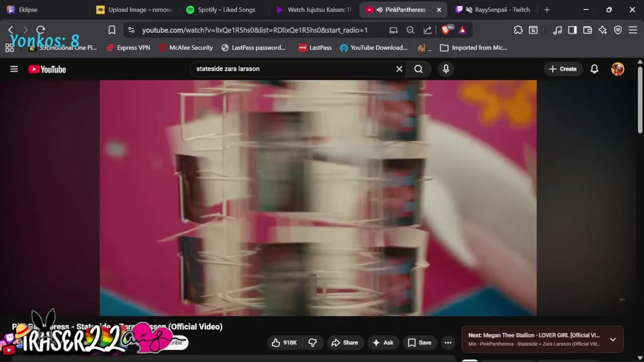Switch to Watch Jujutsu Kaisen tab
The image size is (644, 362).
314,10
